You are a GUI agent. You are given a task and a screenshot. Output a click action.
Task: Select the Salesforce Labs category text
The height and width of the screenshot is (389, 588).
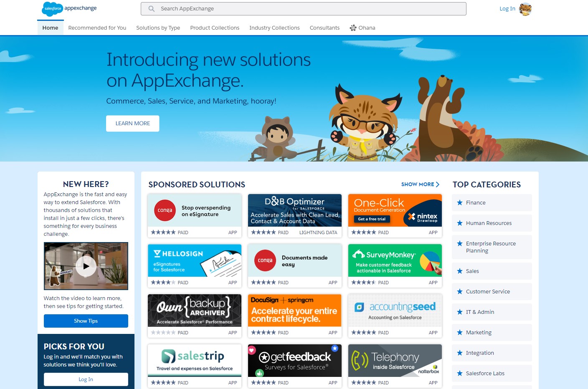click(485, 373)
